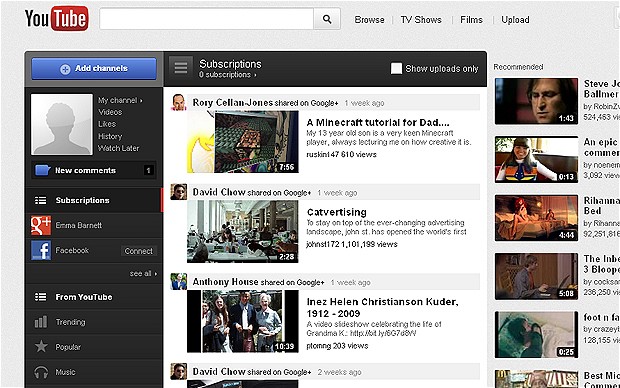Open My channel link
This screenshot has width=620, height=388.
pyautogui.click(x=120, y=100)
